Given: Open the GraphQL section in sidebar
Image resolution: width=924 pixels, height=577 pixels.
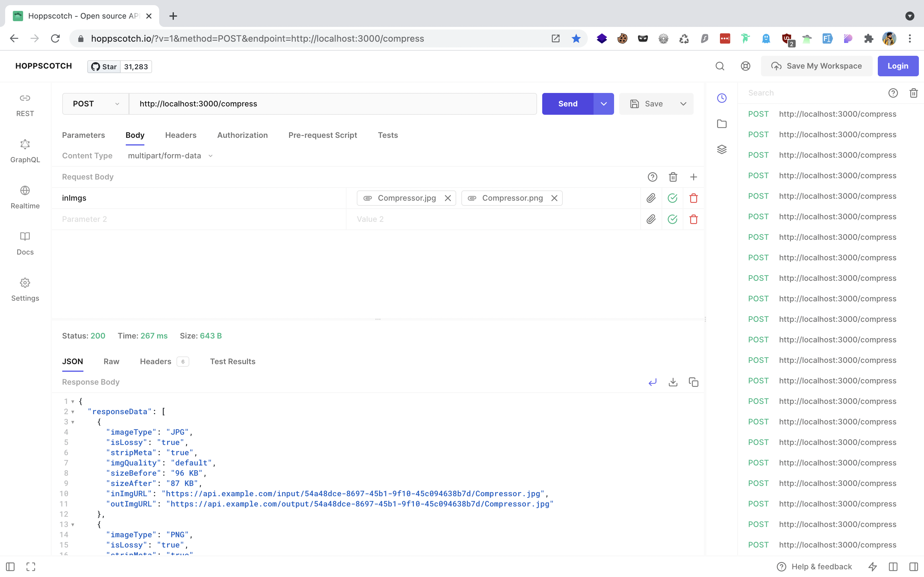Looking at the screenshot, I should 25,151.
